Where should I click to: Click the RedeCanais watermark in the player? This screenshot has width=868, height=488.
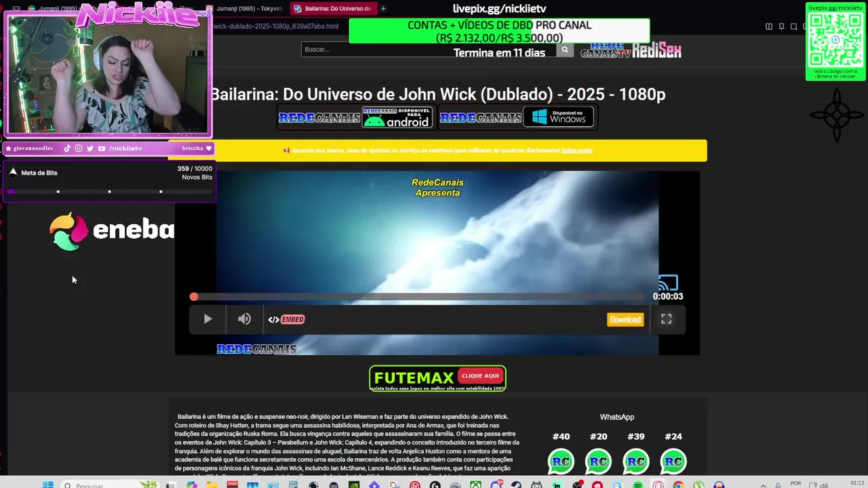click(x=256, y=349)
